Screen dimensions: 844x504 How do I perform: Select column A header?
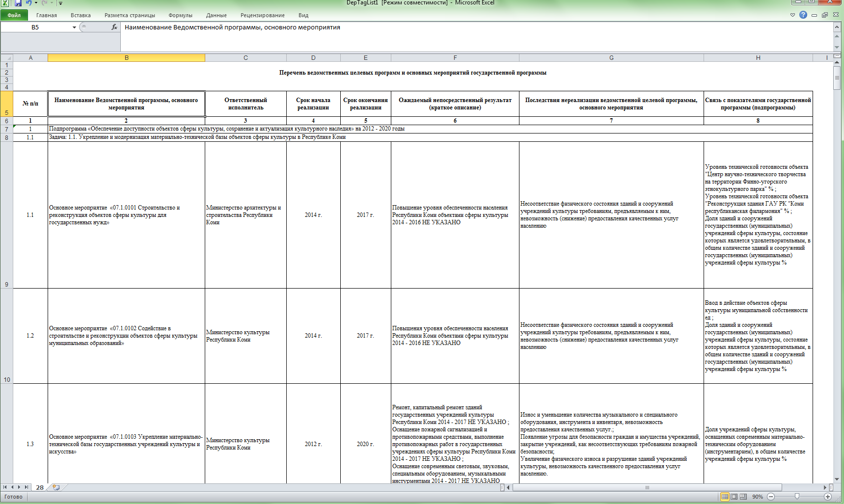tap(30, 58)
